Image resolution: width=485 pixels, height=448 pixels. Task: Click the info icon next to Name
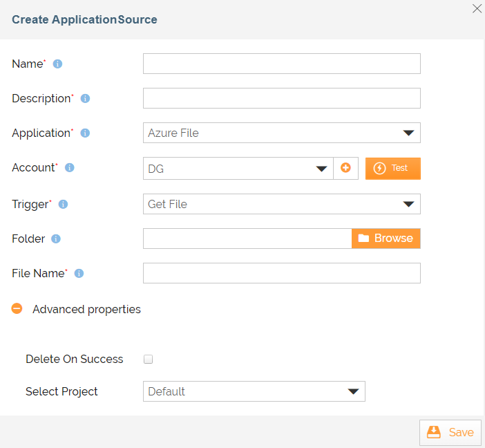point(57,64)
